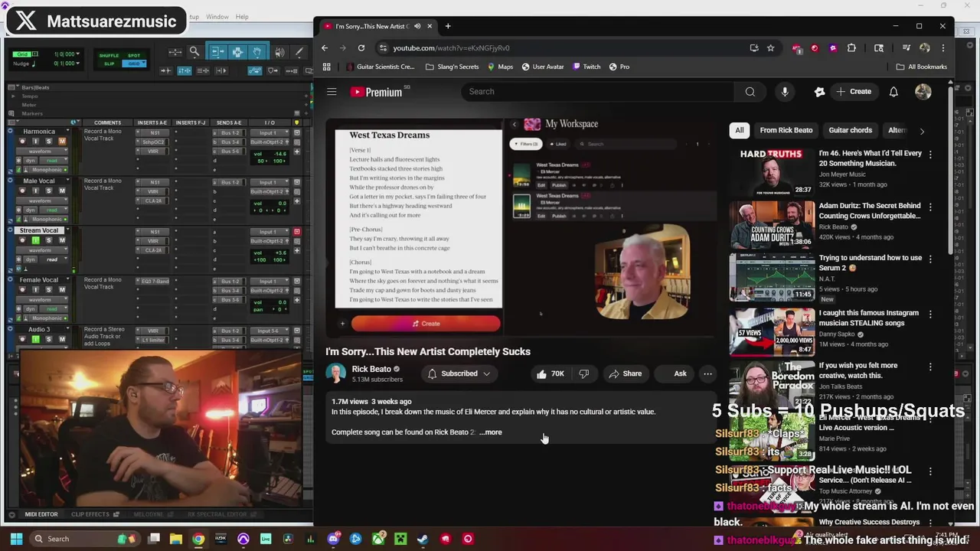The height and width of the screenshot is (551, 980).
Task: Open Chrome three-dot menu
Action: pyautogui.click(x=943, y=47)
